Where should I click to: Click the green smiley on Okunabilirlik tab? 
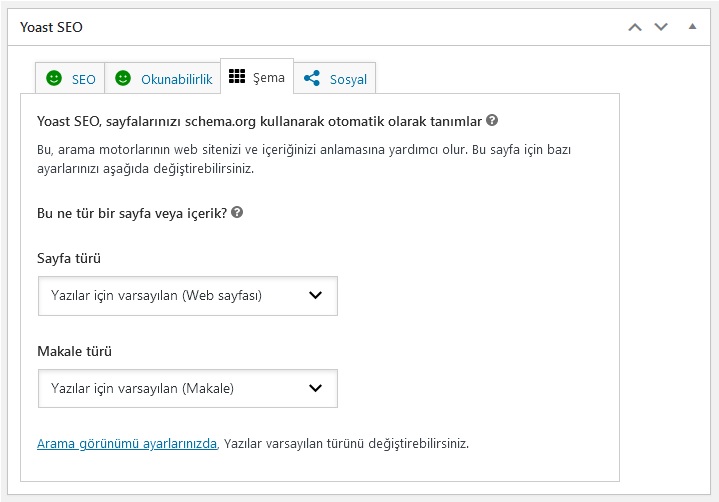pyautogui.click(x=123, y=78)
